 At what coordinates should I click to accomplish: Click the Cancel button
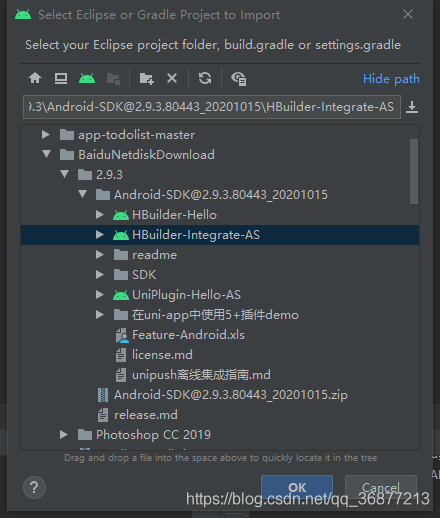click(x=381, y=488)
